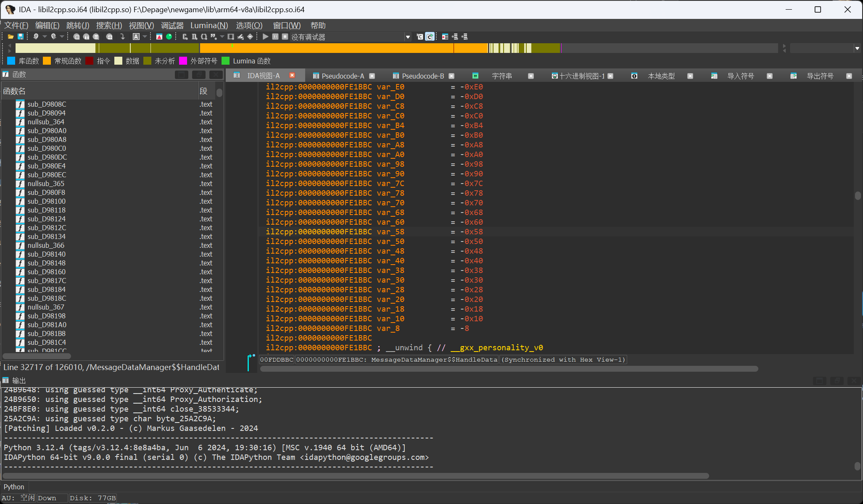
Task: Expand navigation band dropdown at far right
Action: tap(857, 48)
